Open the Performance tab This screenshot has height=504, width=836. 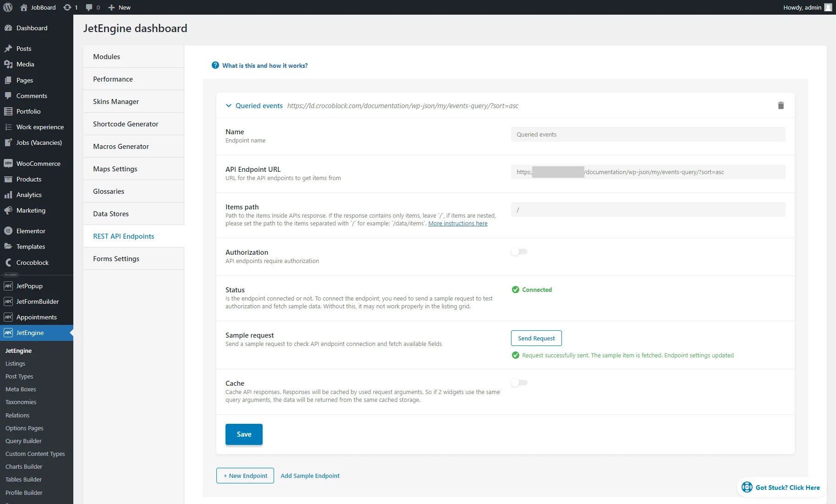(133, 79)
